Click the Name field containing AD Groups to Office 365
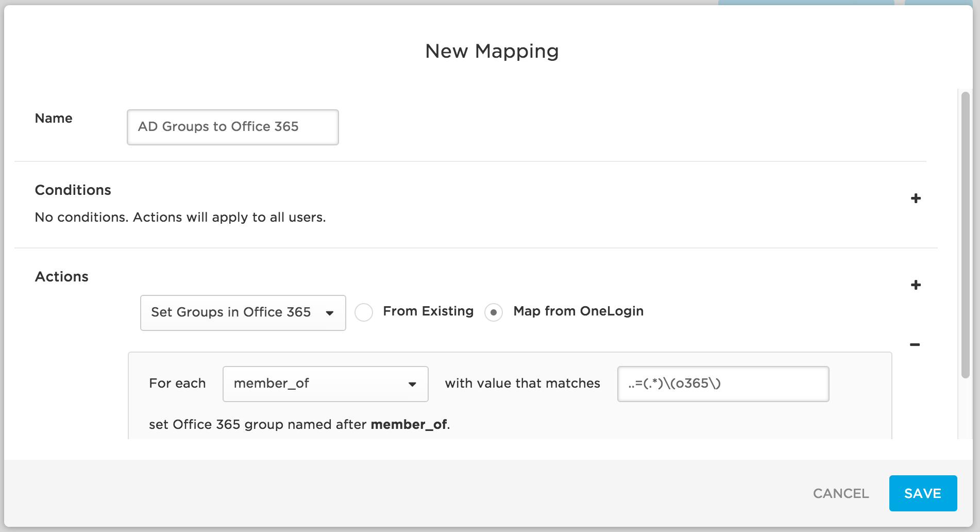The height and width of the screenshot is (532, 980). 232,127
